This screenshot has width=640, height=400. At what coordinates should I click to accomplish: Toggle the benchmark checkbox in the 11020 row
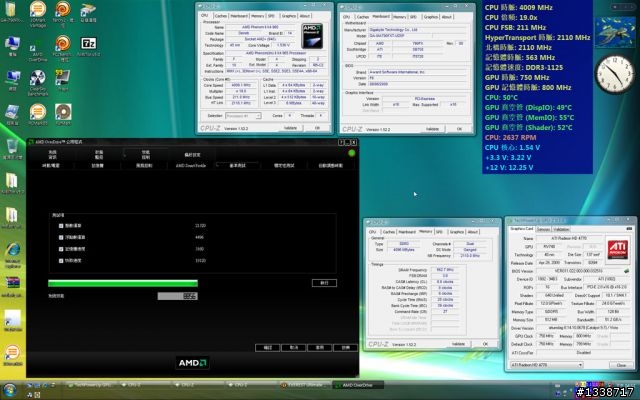tap(61, 260)
